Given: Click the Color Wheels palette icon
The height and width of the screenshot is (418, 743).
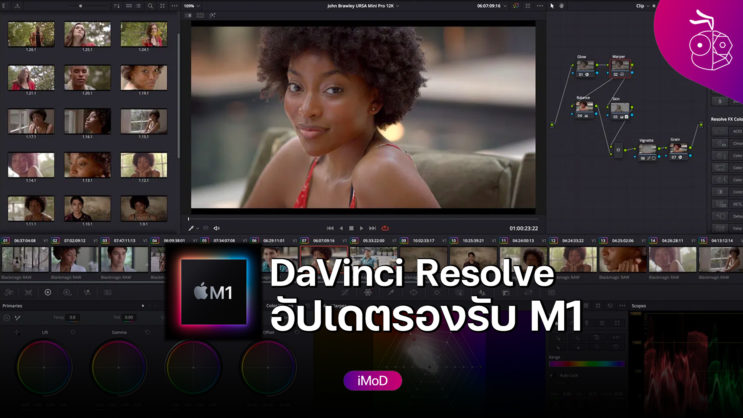Looking at the screenshot, I should [47, 293].
